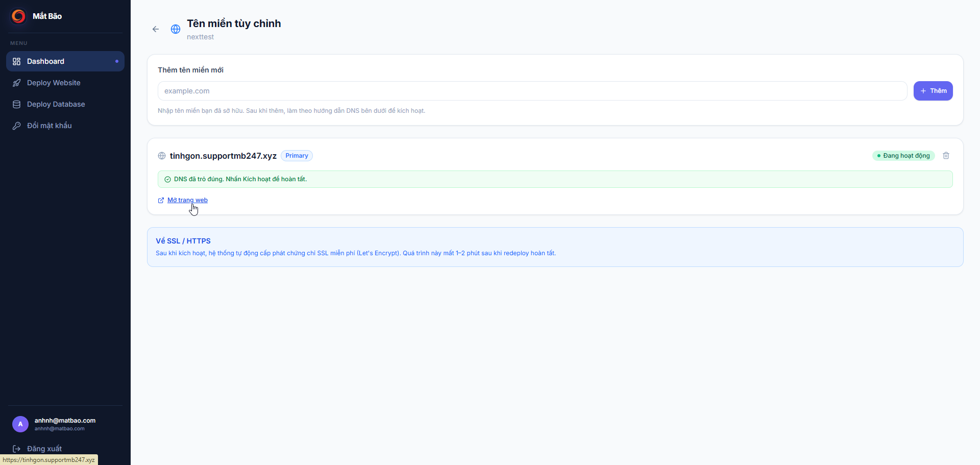Viewport: 980px width, 465px height.
Task: Delete domain using trash icon
Action: click(946, 156)
